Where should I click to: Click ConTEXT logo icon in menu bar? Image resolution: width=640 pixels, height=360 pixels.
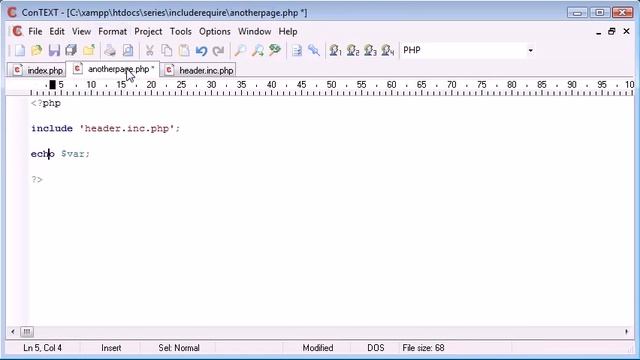(17, 31)
